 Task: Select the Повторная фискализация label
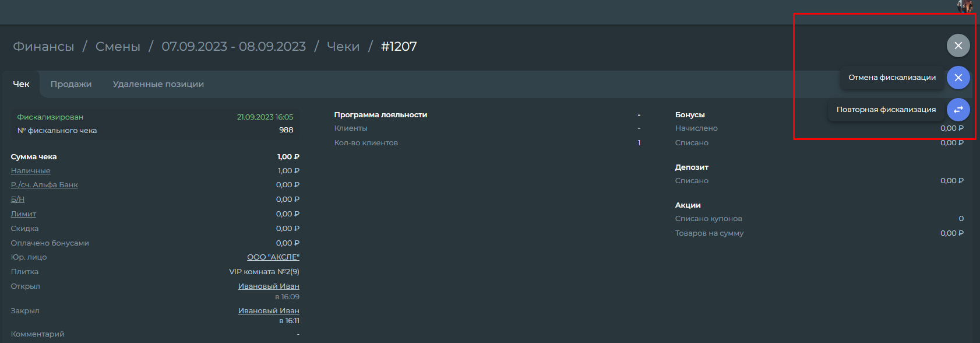click(x=886, y=110)
